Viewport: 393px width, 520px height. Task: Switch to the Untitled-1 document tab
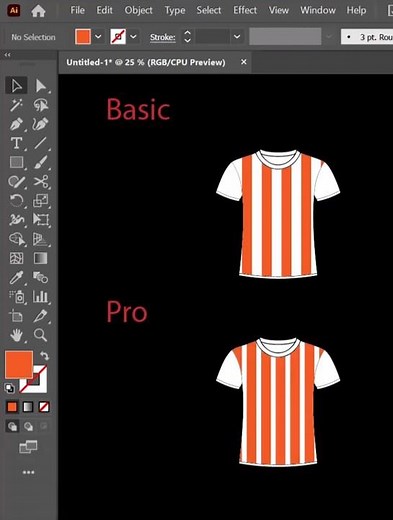coord(146,62)
